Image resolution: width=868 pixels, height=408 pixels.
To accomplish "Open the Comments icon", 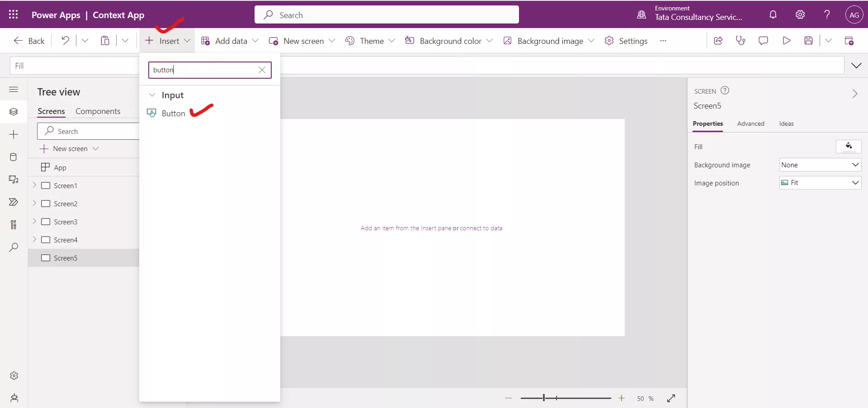I will 763,41.
